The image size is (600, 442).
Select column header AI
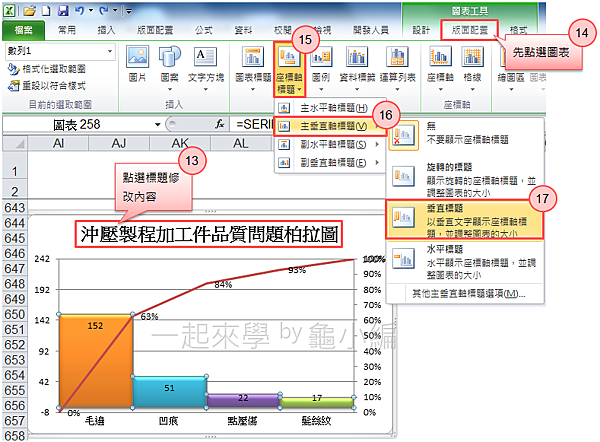[59, 144]
